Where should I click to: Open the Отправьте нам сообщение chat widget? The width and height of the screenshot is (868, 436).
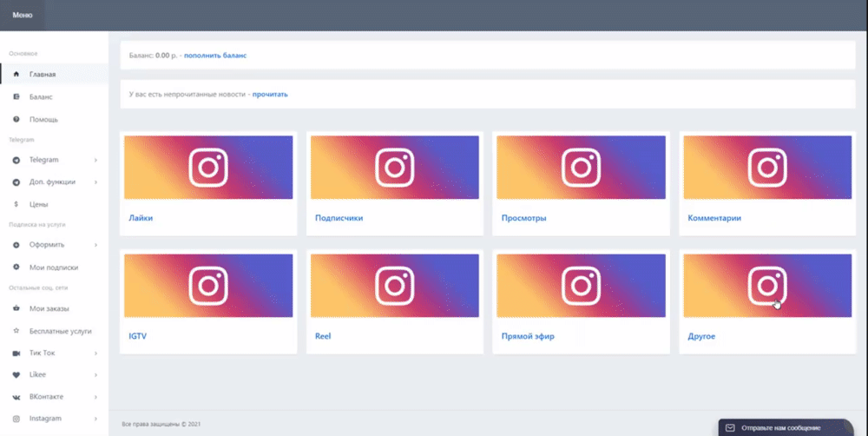(x=786, y=427)
